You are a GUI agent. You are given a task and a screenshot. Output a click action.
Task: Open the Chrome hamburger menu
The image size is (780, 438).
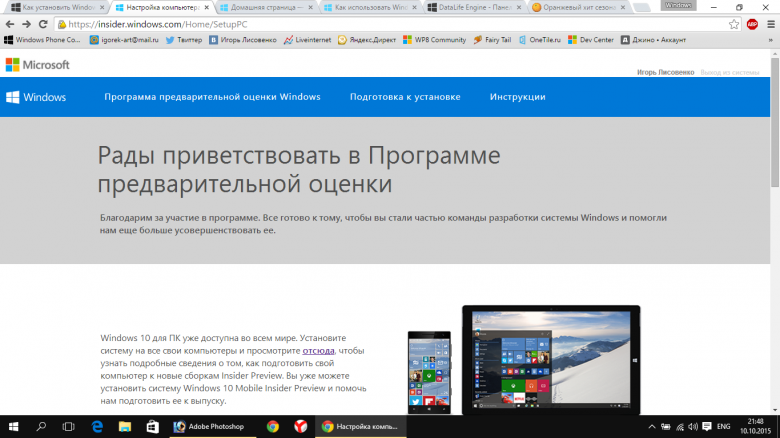coord(771,24)
